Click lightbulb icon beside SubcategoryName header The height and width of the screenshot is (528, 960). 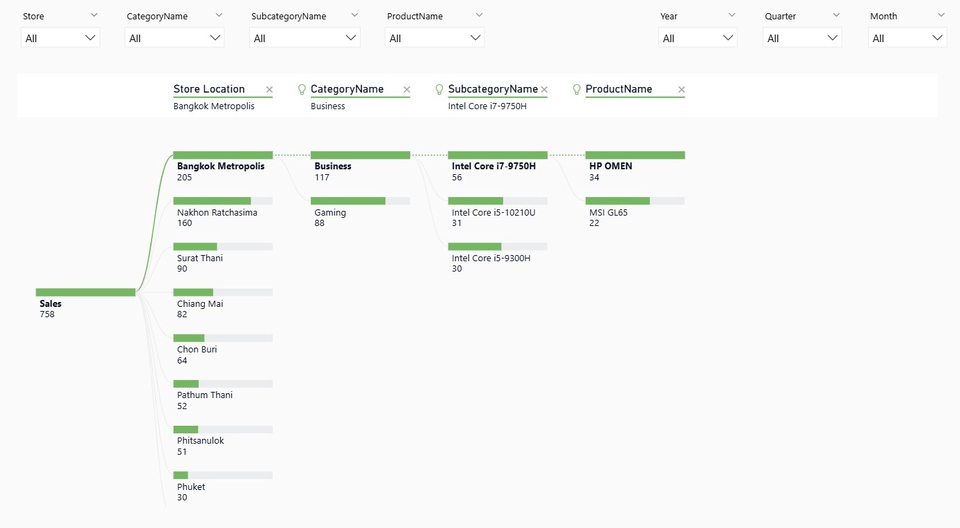[x=439, y=89]
